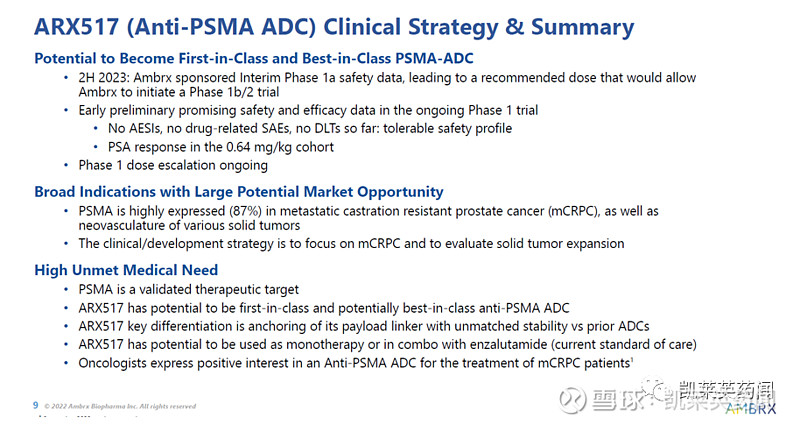Click the Xueqiu snowball logo icon

(571, 398)
